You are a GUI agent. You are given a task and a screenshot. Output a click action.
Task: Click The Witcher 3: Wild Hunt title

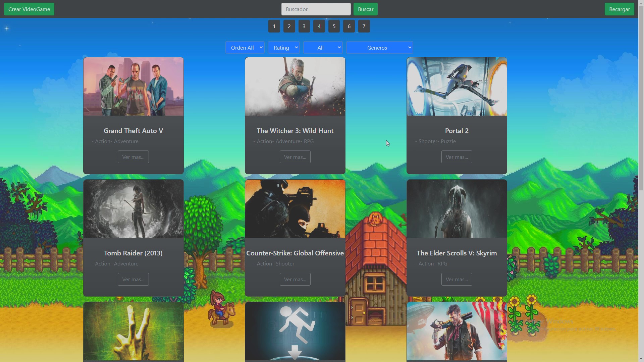click(295, 131)
